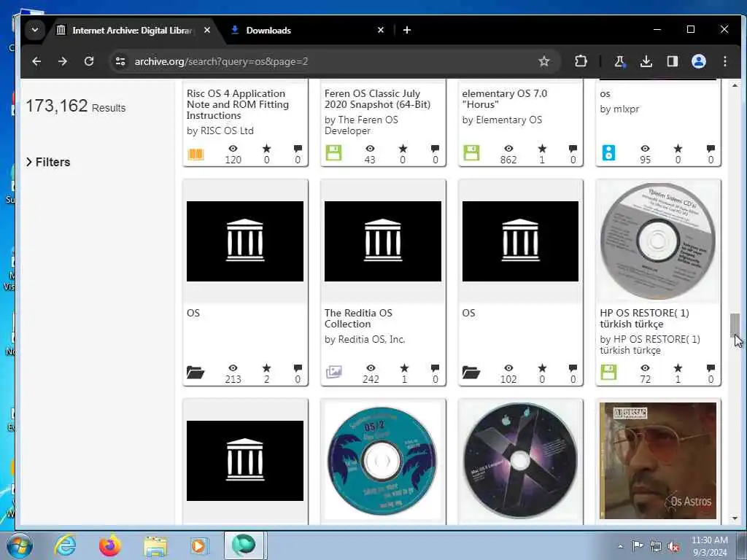Bookmark this page with the star icon
747x560 pixels.
[543, 61]
